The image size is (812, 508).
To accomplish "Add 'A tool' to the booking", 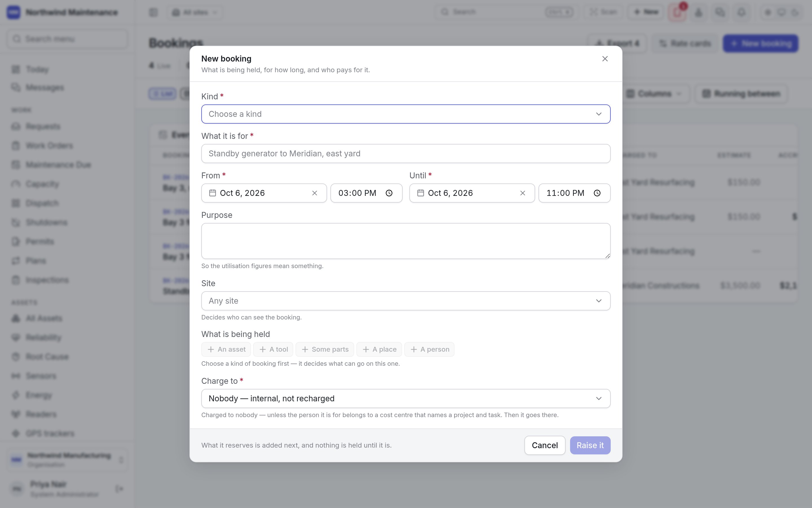I will click(273, 349).
